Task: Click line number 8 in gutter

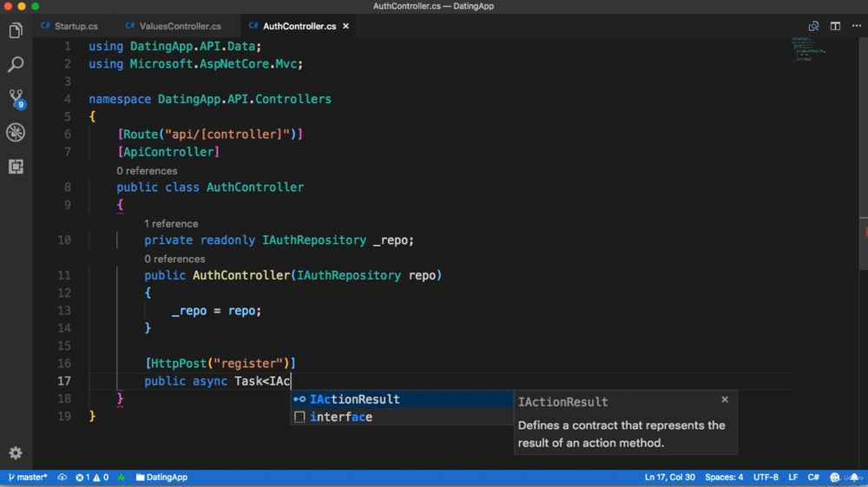Action: pos(67,187)
